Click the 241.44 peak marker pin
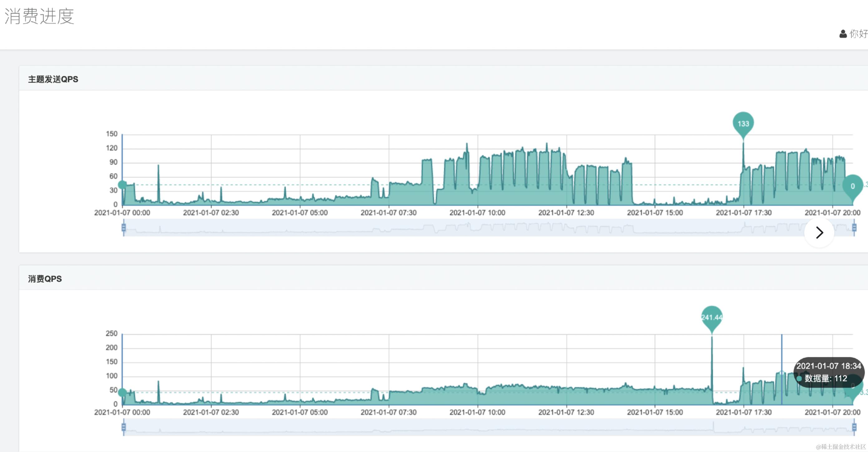Viewport: 868px width, 452px height. 711,317
